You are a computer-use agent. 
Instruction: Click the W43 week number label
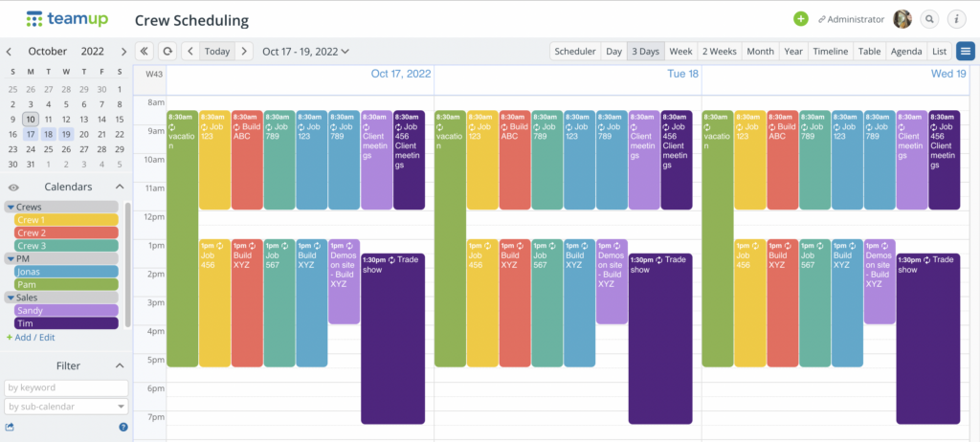tap(154, 74)
